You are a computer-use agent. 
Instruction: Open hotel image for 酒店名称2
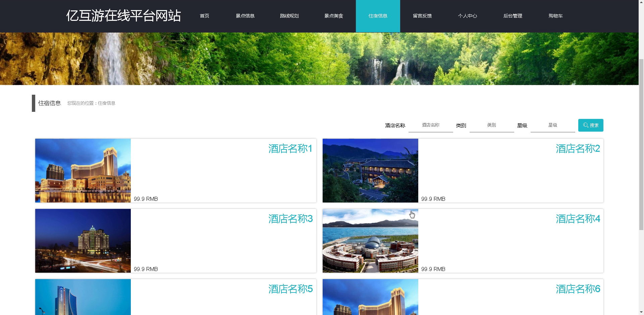click(370, 171)
